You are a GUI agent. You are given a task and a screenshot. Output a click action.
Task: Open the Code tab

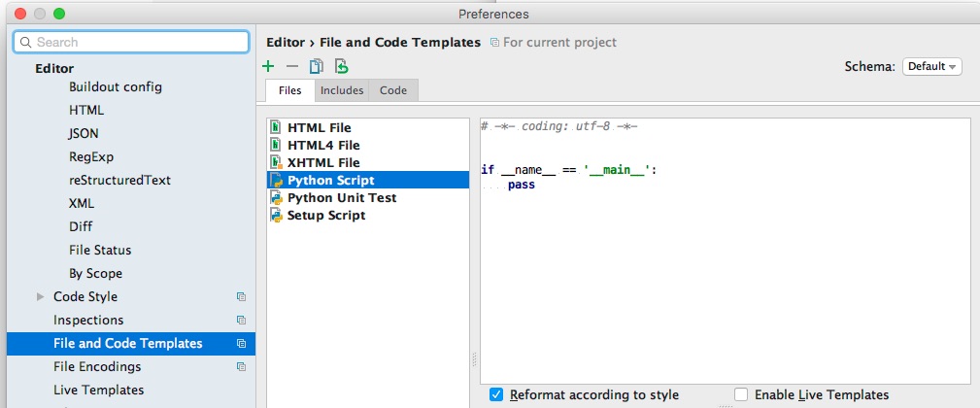(x=393, y=90)
